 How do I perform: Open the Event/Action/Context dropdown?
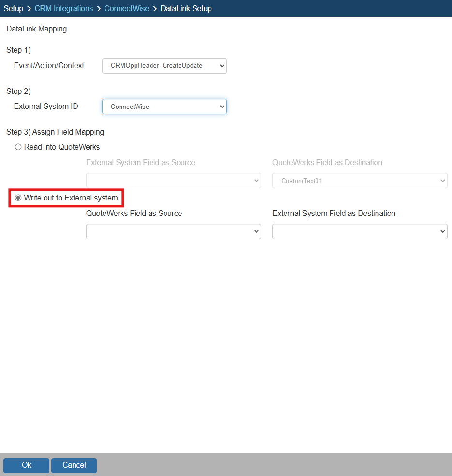pos(164,66)
